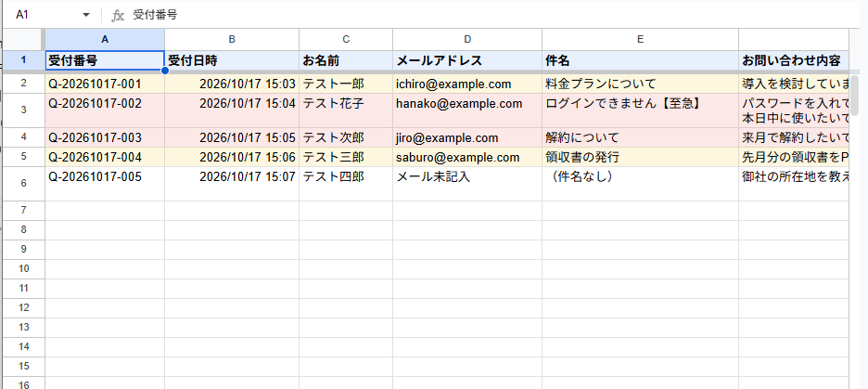This screenshot has width=868, height=389.
Task: Click the vertical scrollbar thumb
Action: tap(854, 96)
